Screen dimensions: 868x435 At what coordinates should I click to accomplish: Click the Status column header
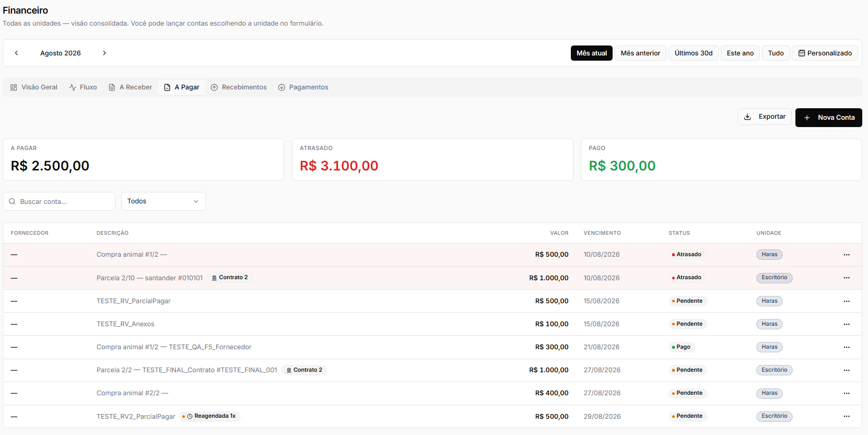679,233
